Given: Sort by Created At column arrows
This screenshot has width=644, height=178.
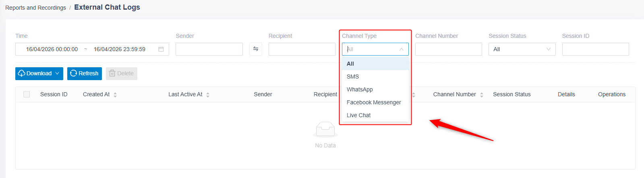Looking at the screenshot, I should (115, 95).
